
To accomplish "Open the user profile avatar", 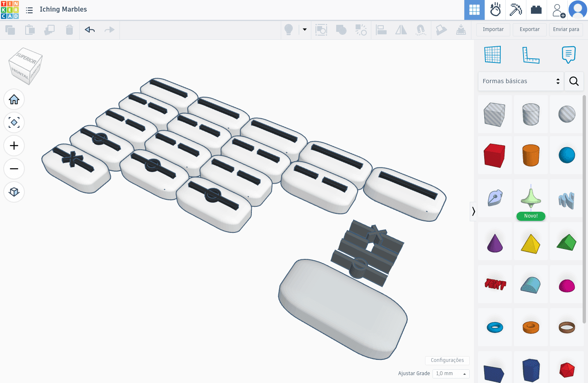I will [x=578, y=10].
